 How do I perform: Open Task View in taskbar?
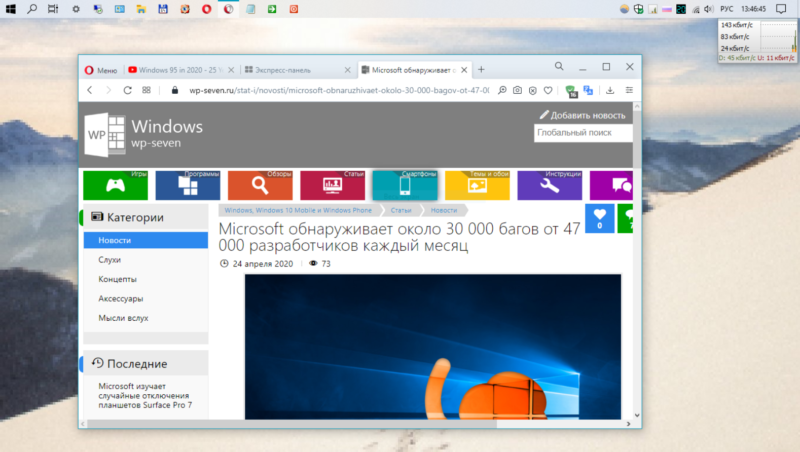click(x=53, y=9)
